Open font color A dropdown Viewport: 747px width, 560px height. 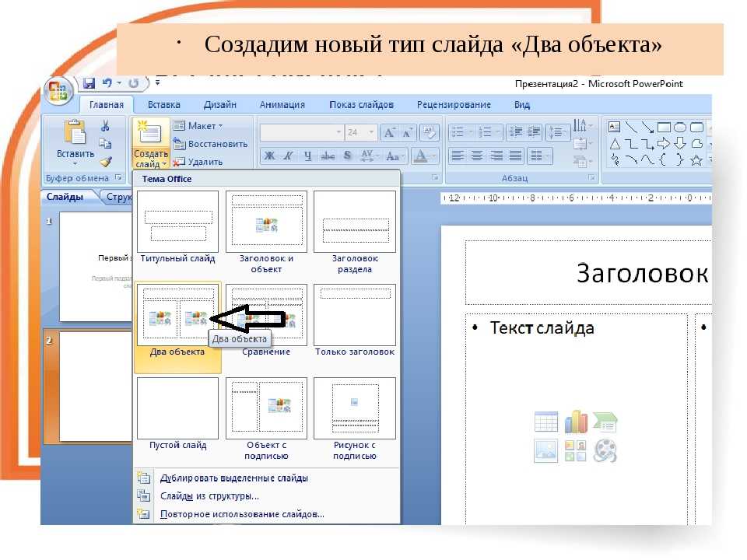424,156
